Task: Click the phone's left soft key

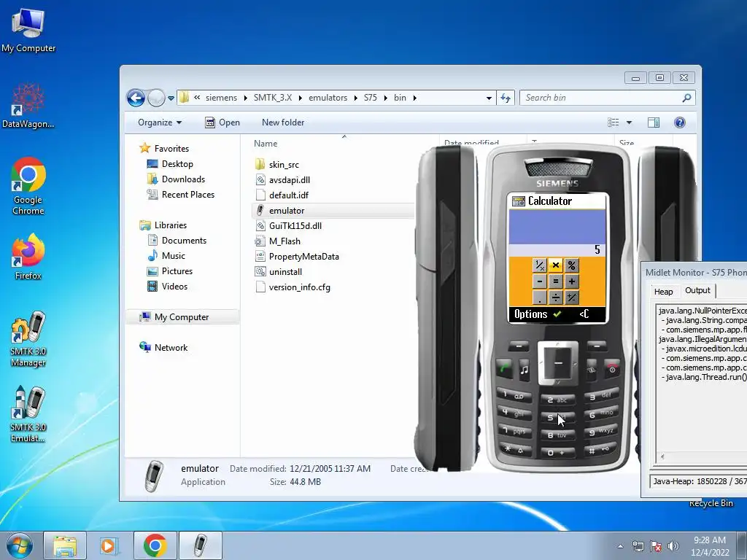Action: pos(519,345)
